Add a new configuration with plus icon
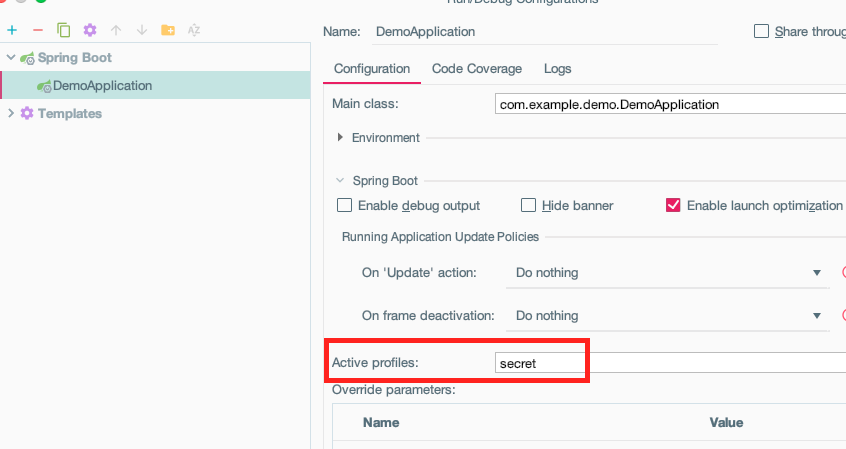Viewport: 846px width, 449px height. click(12, 30)
